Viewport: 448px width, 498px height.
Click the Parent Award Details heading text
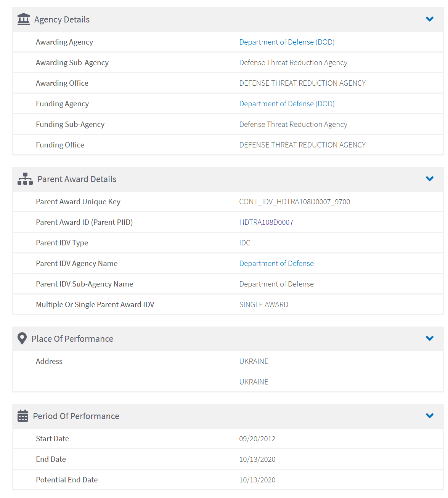[x=77, y=179]
